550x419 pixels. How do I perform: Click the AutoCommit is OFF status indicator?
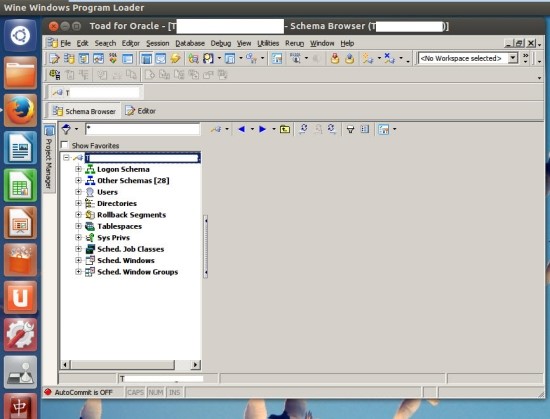click(79, 392)
